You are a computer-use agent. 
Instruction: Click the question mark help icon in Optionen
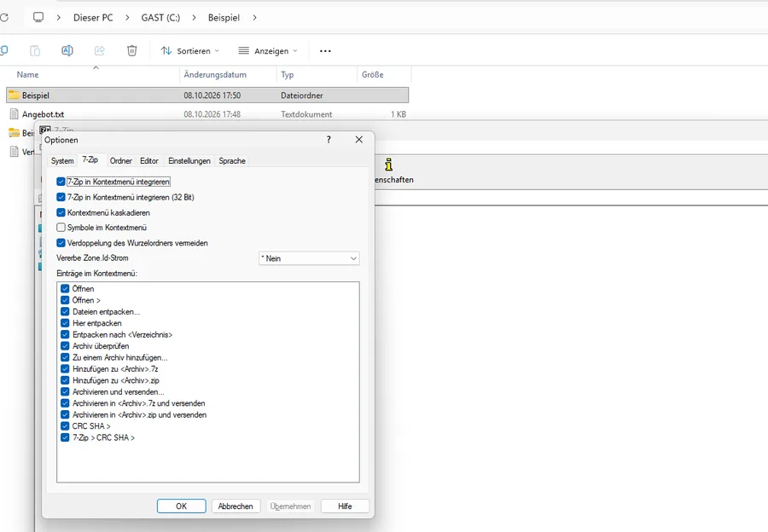tap(329, 140)
